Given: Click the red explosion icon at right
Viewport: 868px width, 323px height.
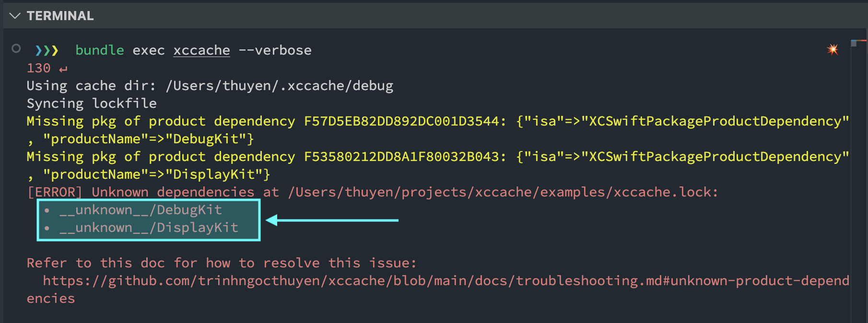Looking at the screenshot, I should (833, 49).
